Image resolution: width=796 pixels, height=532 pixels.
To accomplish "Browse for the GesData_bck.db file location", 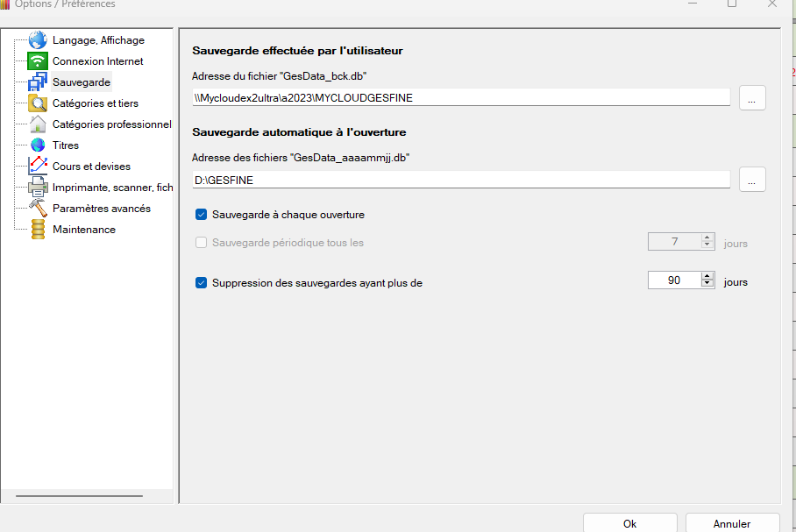I will [752, 98].
